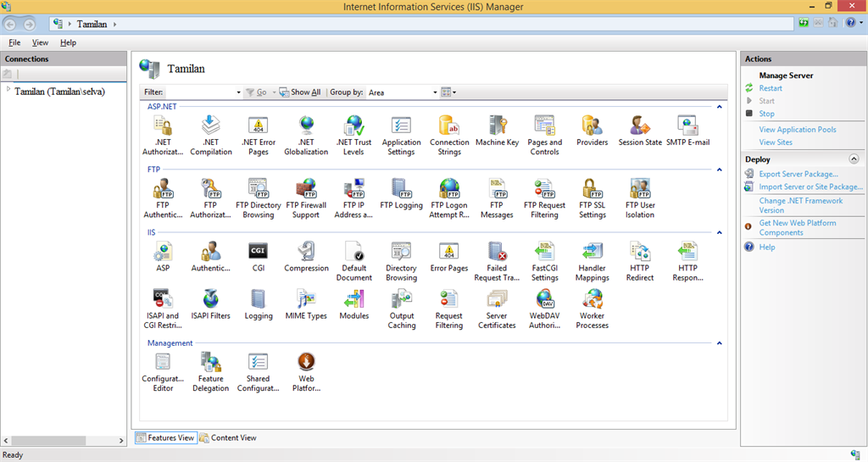Viewport: 868px width, 462px height.
Task: Open Default Document feature
Action: pyautogui.click(x=353, y=262)
